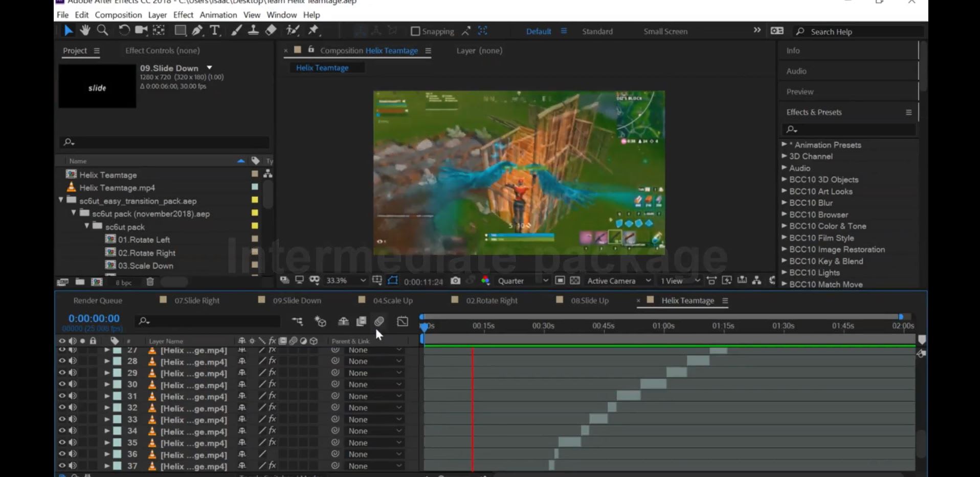The image size is (980, 477).
Task: Toggle region of interest icon
Action: (x=560, y=280)
